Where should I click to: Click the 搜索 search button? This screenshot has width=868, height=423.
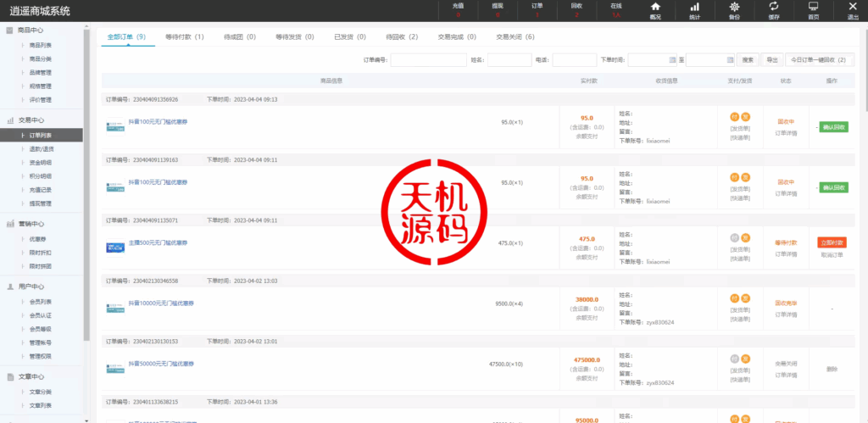click(x=748, y=60)
